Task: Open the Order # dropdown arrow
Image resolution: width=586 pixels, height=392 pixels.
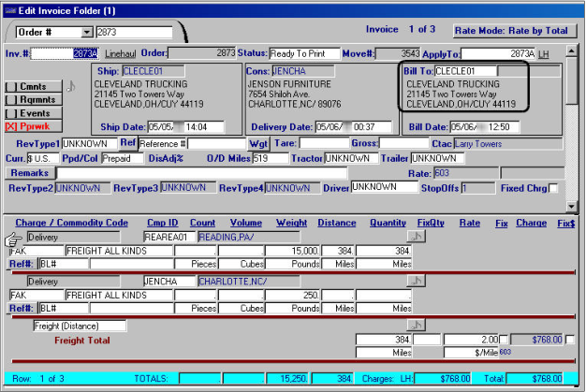Action: tap(87, 32)
